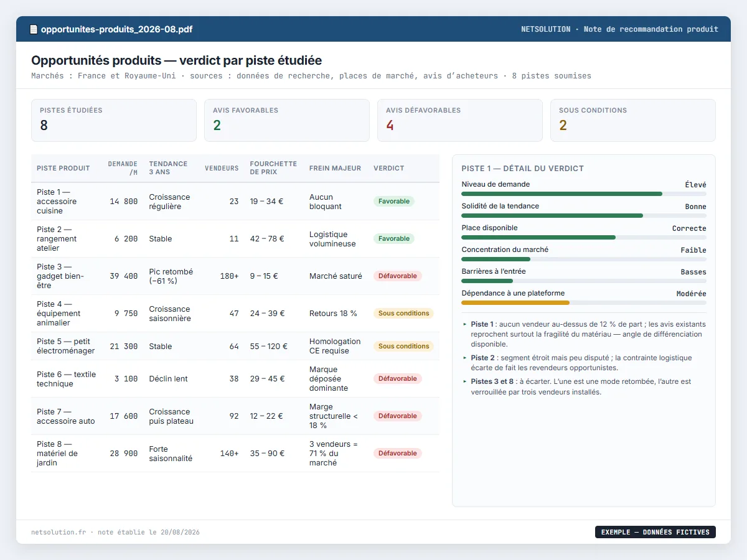Click the Défavorable badge for Piste 8

[398, 454]
